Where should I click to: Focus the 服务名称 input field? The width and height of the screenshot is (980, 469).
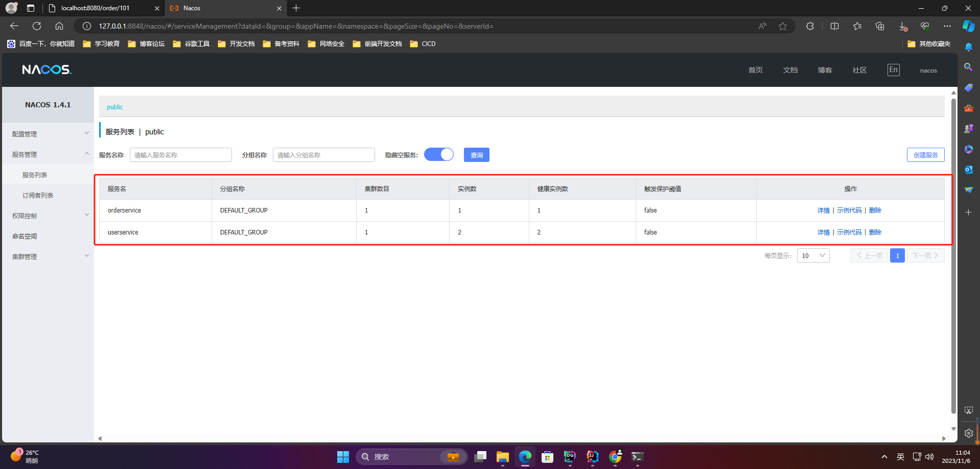(181, 155)
